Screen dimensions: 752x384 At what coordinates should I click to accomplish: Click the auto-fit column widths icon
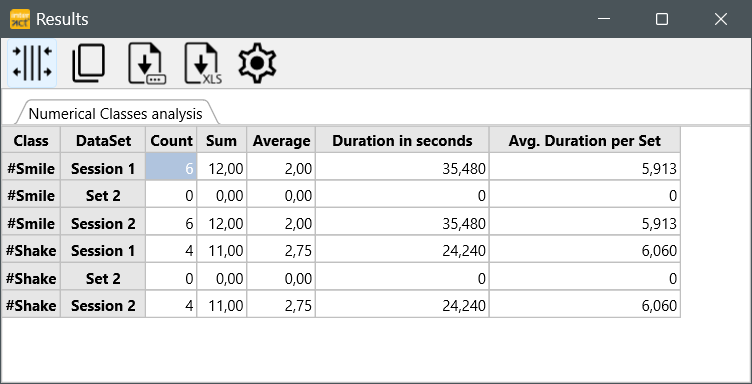tap(32, 63)
